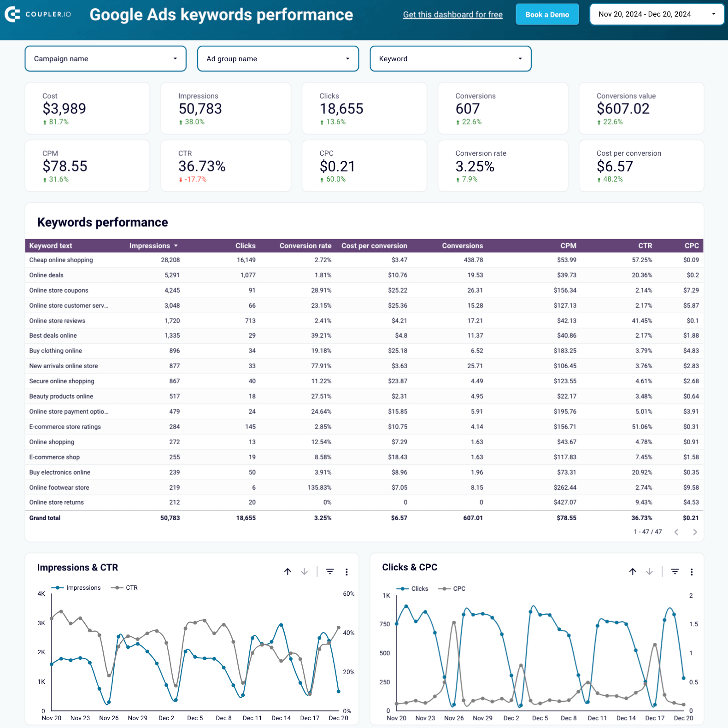The height and width of the screenshot is (728, 728).
Task: Sort table by CPC column header
Action: click(692, 246)
